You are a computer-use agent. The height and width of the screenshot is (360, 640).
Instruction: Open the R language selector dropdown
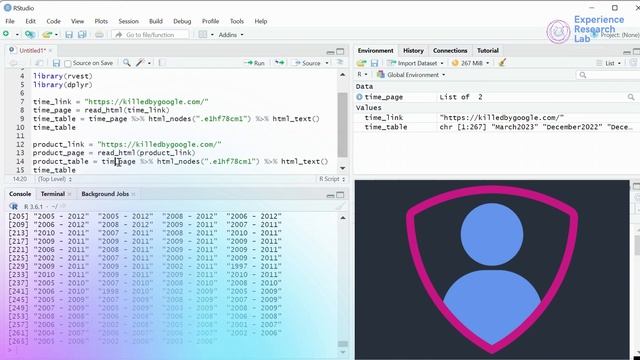(362, 74)
